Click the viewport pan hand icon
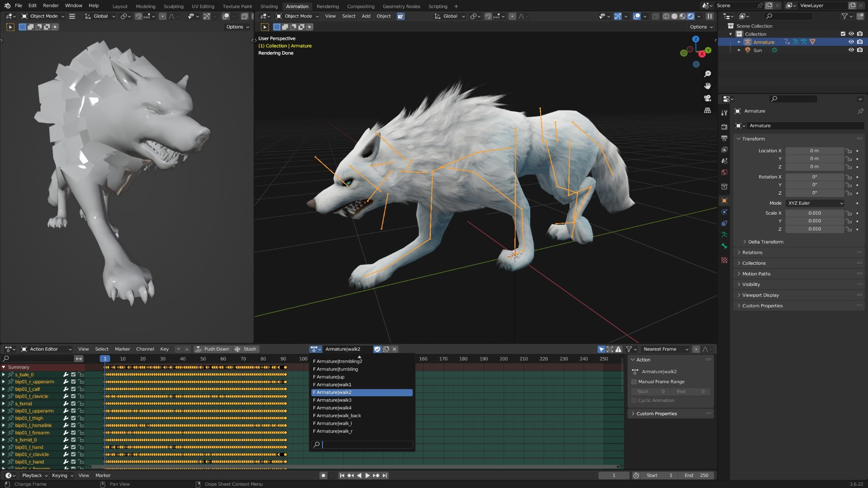Screen dimensions: 868x488 [x=708, y=86]
